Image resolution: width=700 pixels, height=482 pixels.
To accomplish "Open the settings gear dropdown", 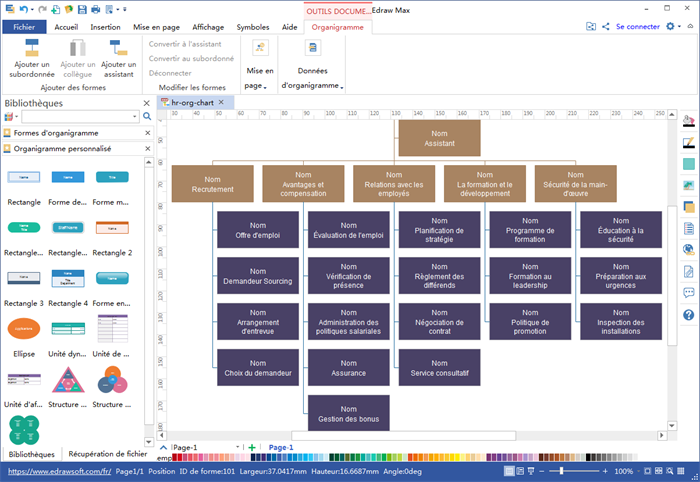I will coord(673,27).
